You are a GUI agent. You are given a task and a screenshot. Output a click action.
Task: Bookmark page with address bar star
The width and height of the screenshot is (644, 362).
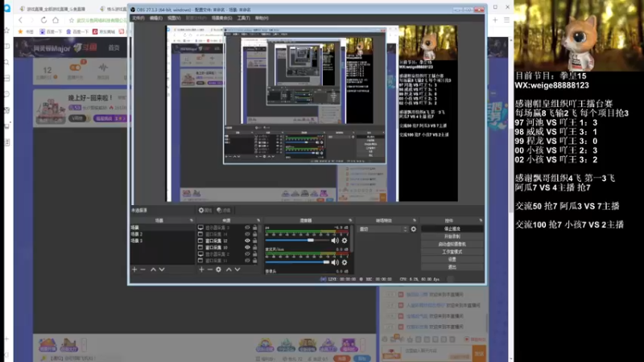71,20
